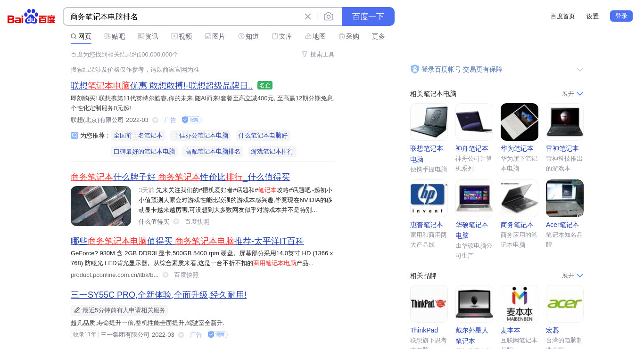Open 神舟笔记本 thumbnail
The width and height of the screenshot is (644, 349).
[x=474, y=122]
